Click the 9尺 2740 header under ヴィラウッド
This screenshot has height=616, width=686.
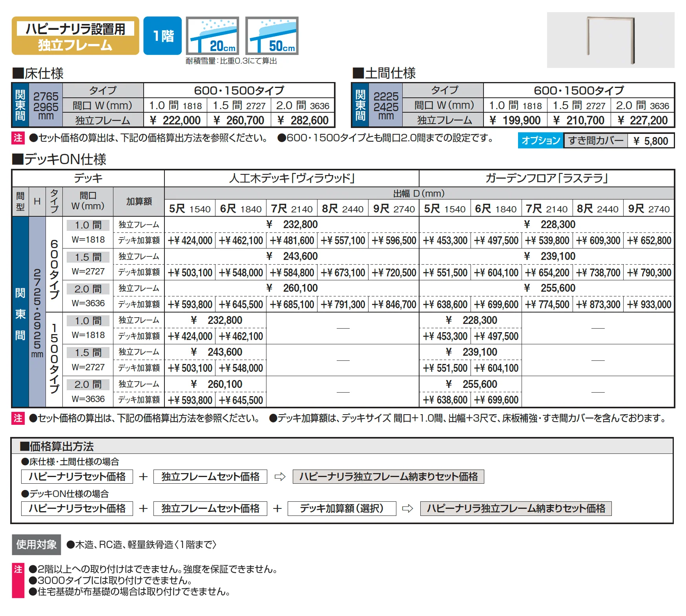click(x=394, y=208)
